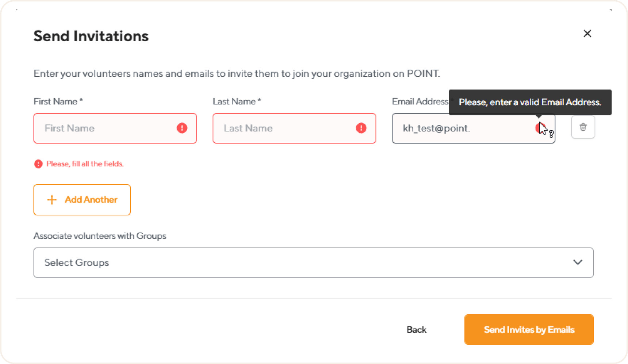Click the Email Address field label
Viewport: 628px width, 364px height.
[x=420, y=101]
